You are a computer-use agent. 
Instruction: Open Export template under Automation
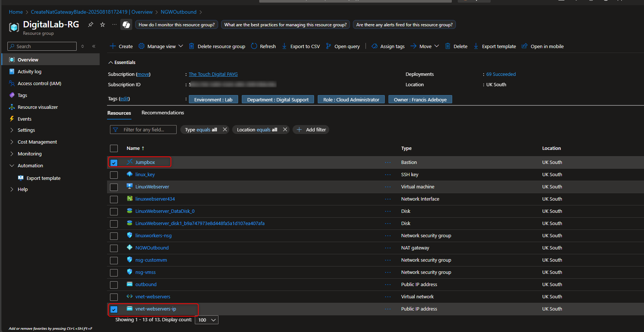coord(43,178)
